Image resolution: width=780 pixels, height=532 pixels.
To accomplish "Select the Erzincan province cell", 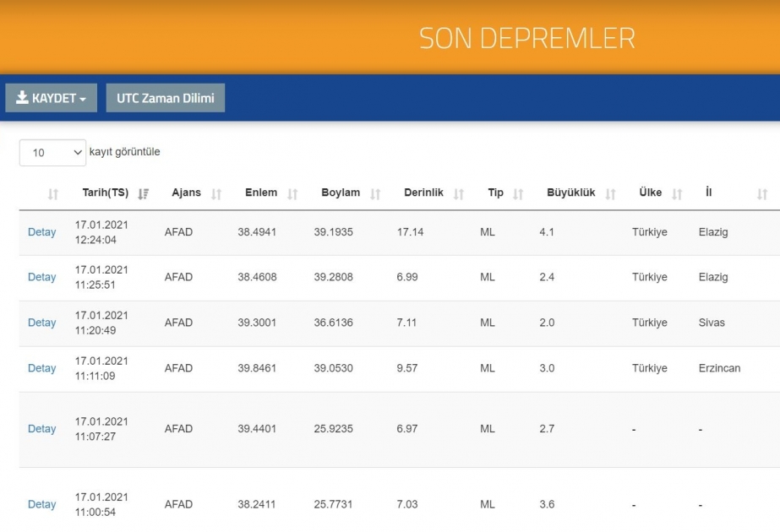I will (719, 368).
